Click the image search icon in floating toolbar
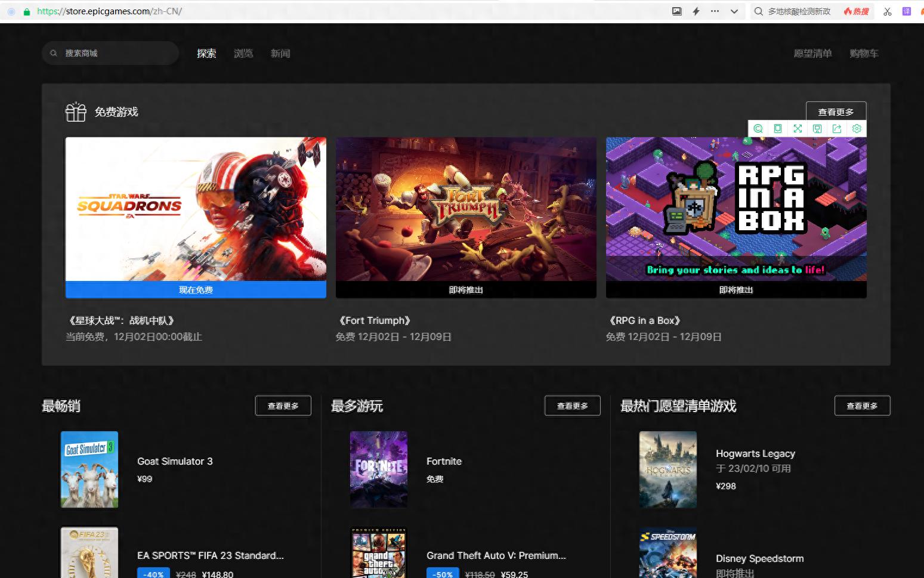This screenshot has width=924, height=578. tap(758, 129)
